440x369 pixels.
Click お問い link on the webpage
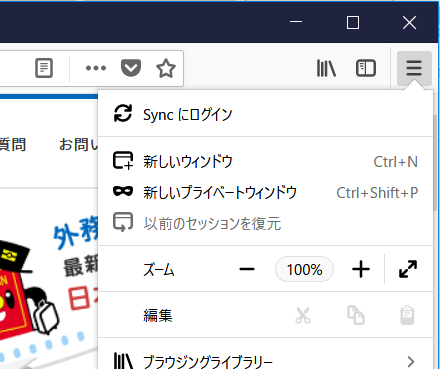78,145
